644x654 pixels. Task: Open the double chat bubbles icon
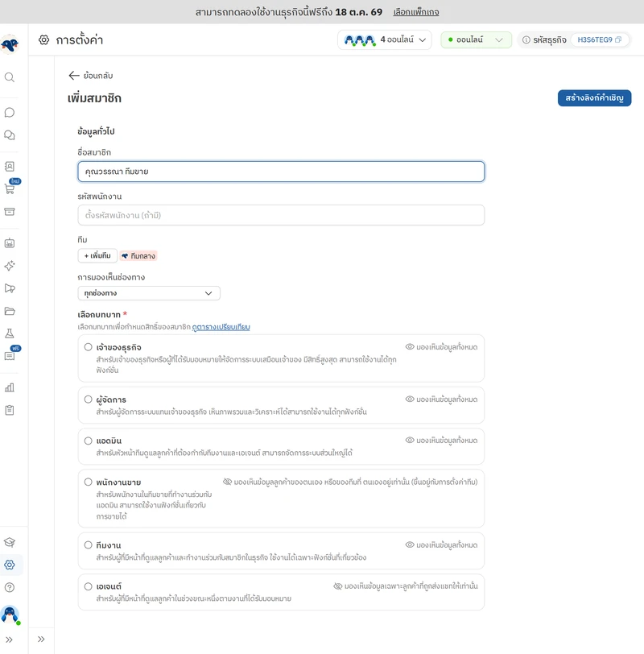[x=10, y=135]
